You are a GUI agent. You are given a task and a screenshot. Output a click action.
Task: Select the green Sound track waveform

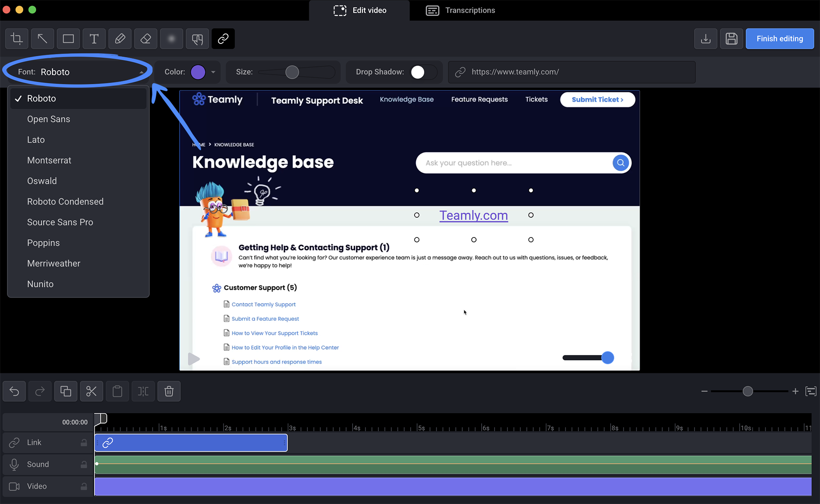pos(453,464)
